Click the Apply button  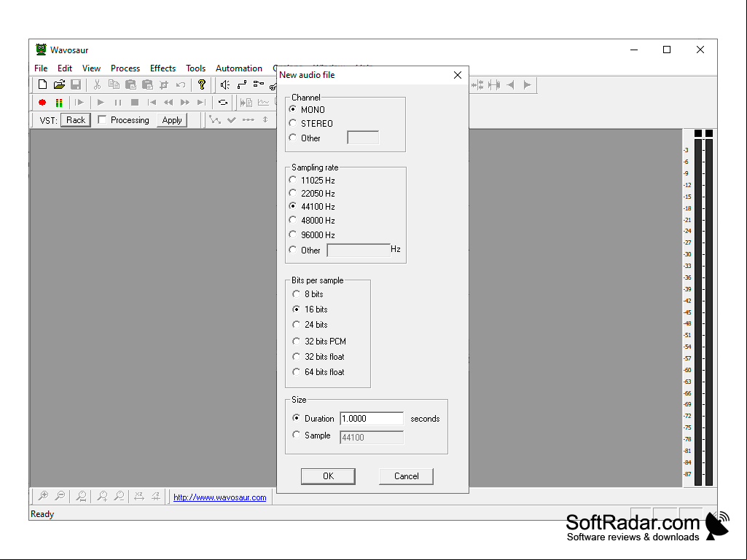(172, 120)
